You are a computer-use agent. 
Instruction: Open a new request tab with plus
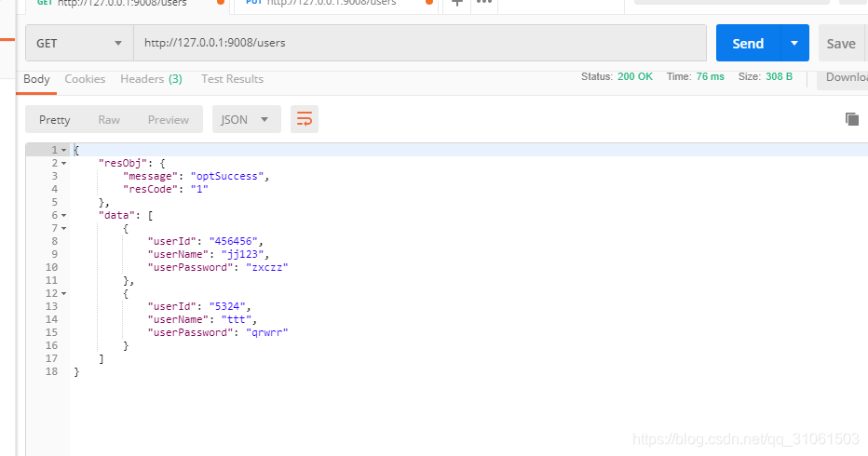pyautogui.click(x=456, y=4)
